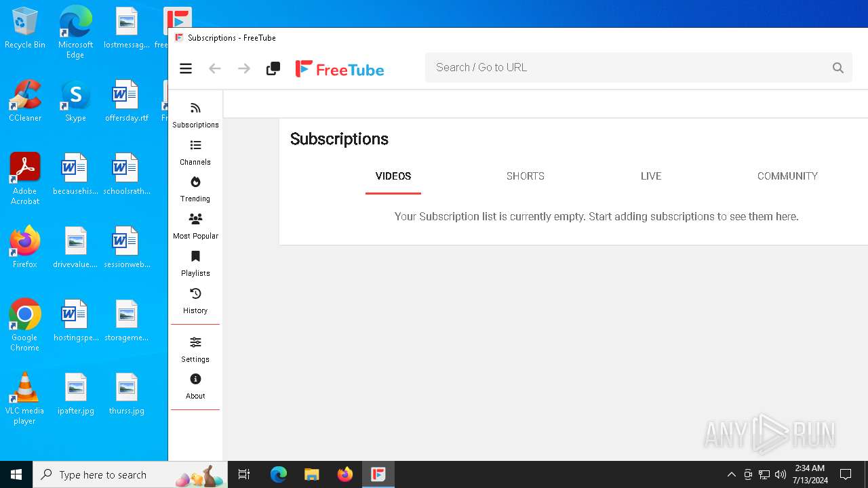868x488 pixels.
Task: Switch to the LIVE tab
Action: pos(651,176)
